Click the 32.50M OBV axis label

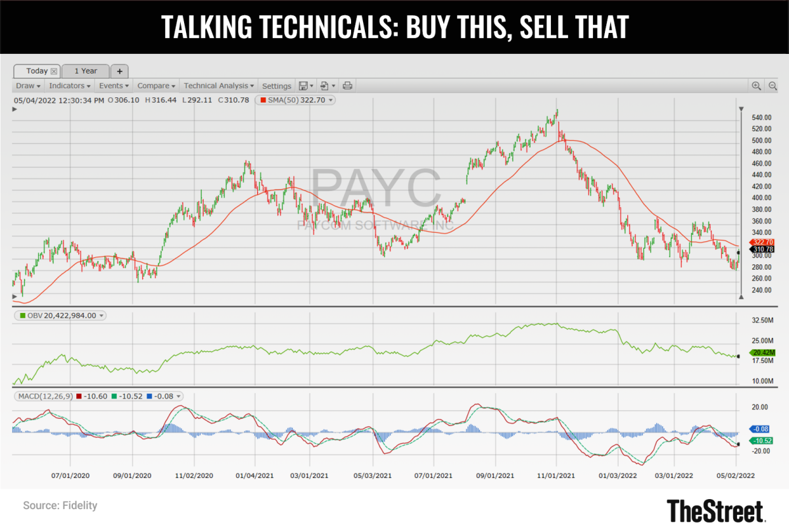pos(762,320)
